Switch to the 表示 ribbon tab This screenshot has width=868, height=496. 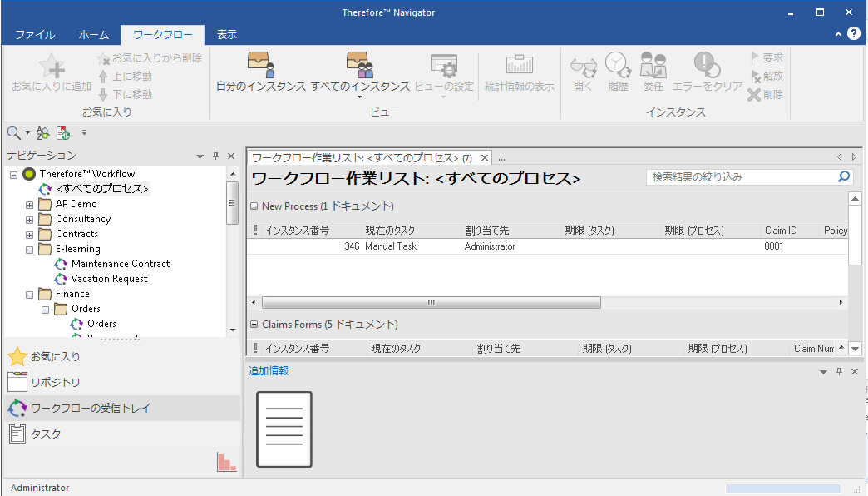[226, 34]
